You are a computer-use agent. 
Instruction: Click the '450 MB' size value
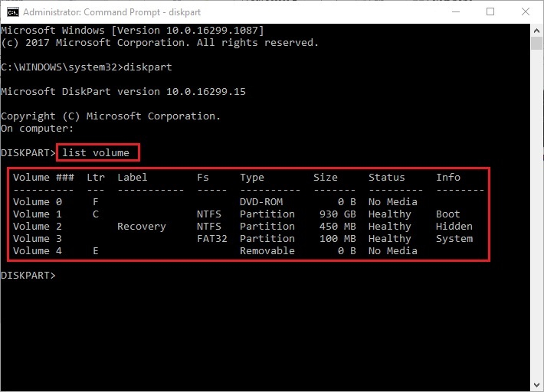pyautogui.click(x=338, y=227)
